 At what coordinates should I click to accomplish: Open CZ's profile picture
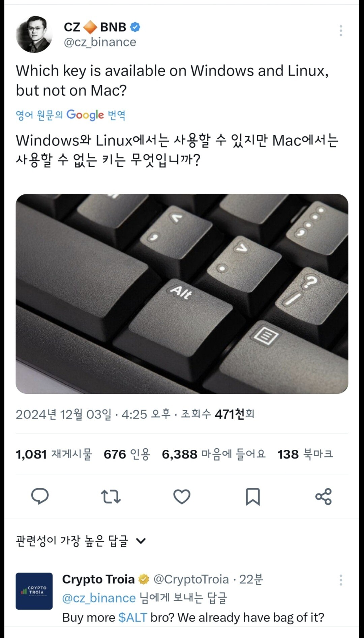(34, 34)
